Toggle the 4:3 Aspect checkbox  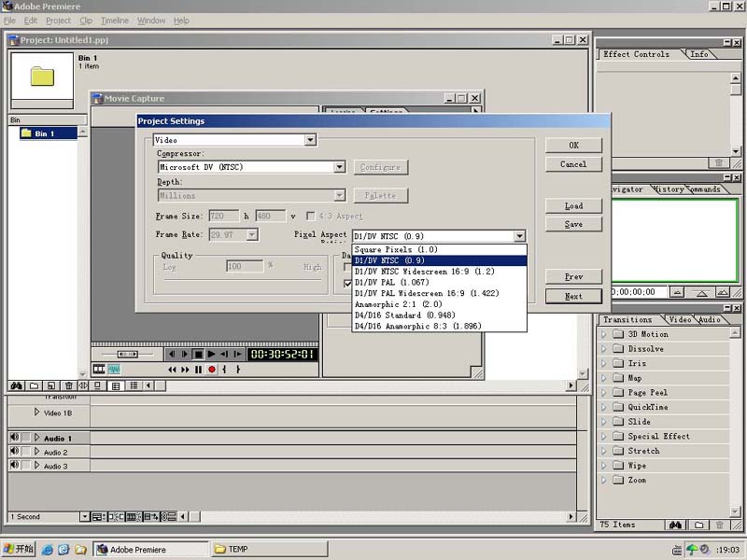[311, 217]
